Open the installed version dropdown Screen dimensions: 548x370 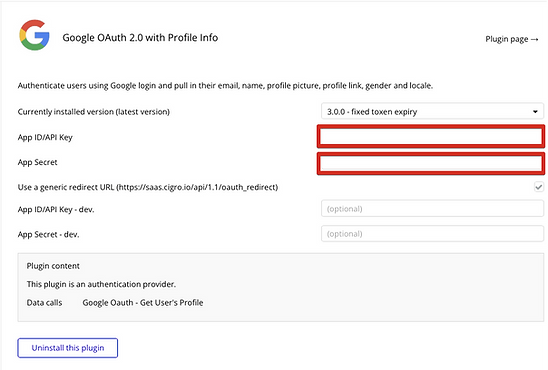click(432, 112)
